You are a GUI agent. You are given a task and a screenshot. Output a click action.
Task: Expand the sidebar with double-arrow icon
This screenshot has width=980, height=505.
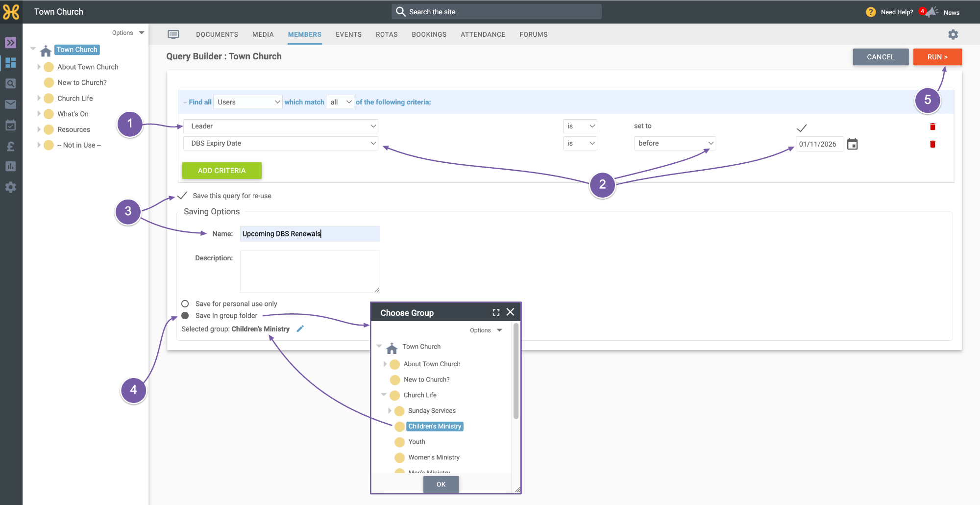click(11, 43)
